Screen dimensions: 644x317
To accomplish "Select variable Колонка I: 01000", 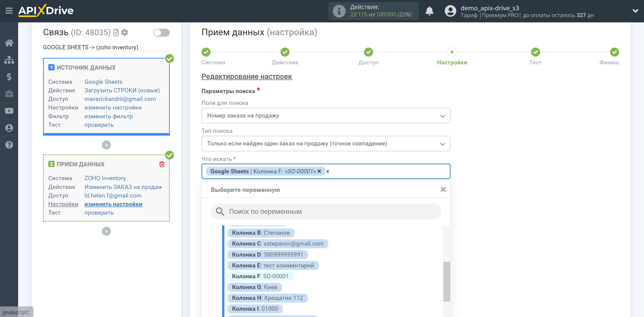I will pyautogui.click(x=255, y=309).
